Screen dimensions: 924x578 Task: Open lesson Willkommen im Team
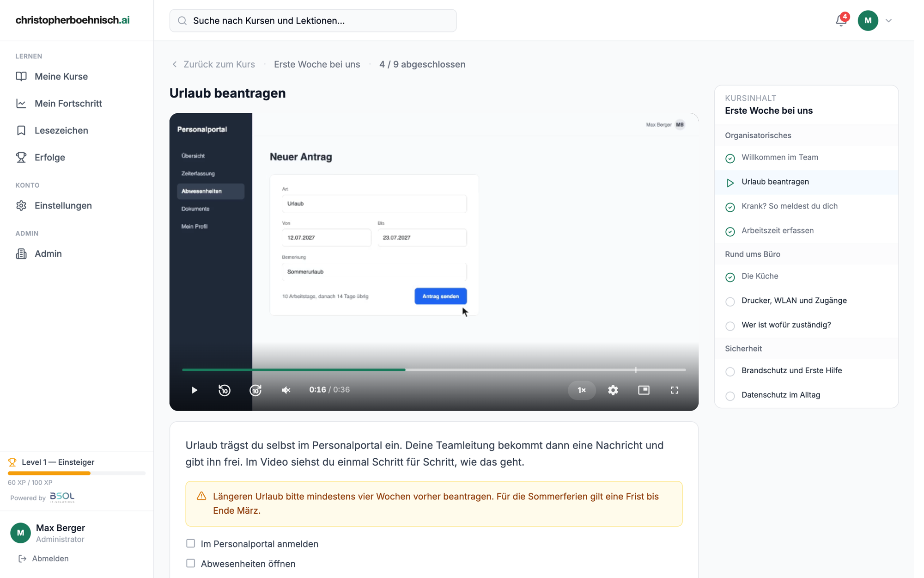[806, 158]
